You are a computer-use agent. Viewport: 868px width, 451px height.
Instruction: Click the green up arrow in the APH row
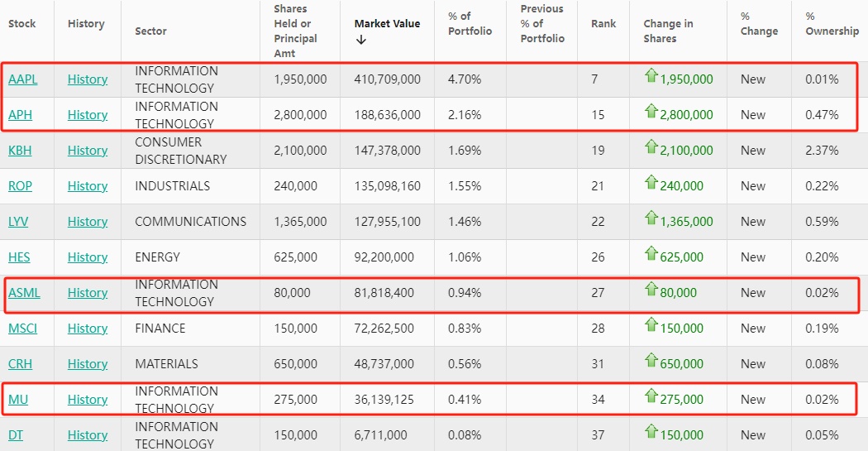click(651, 113)
